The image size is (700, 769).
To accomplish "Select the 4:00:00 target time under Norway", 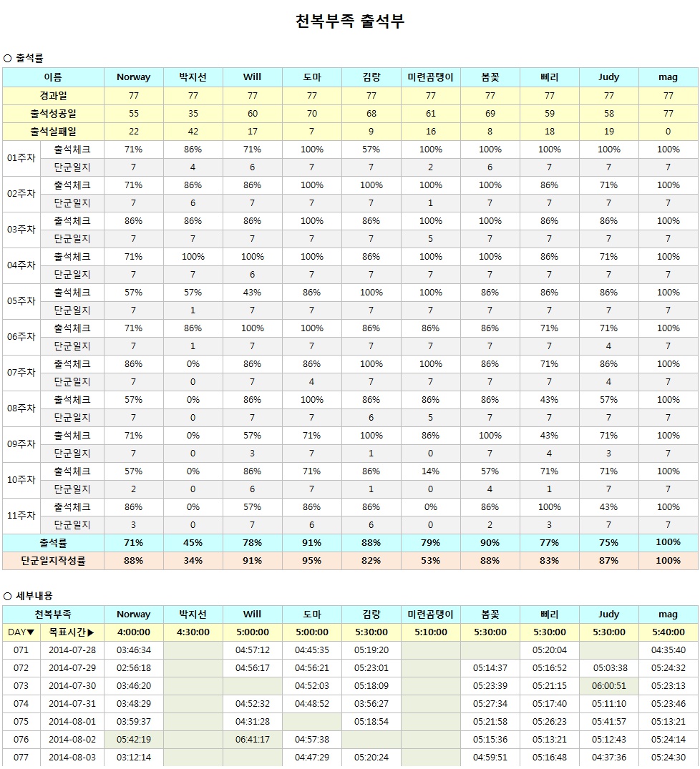I will click(x=133, y=632).
